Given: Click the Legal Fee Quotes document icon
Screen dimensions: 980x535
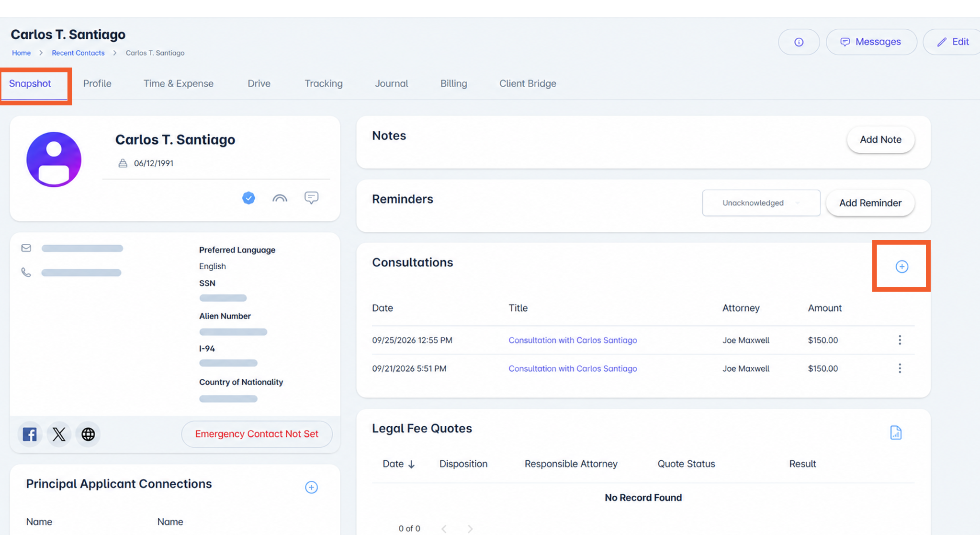Looking at the screenshot, I should [x=896, y=433].
